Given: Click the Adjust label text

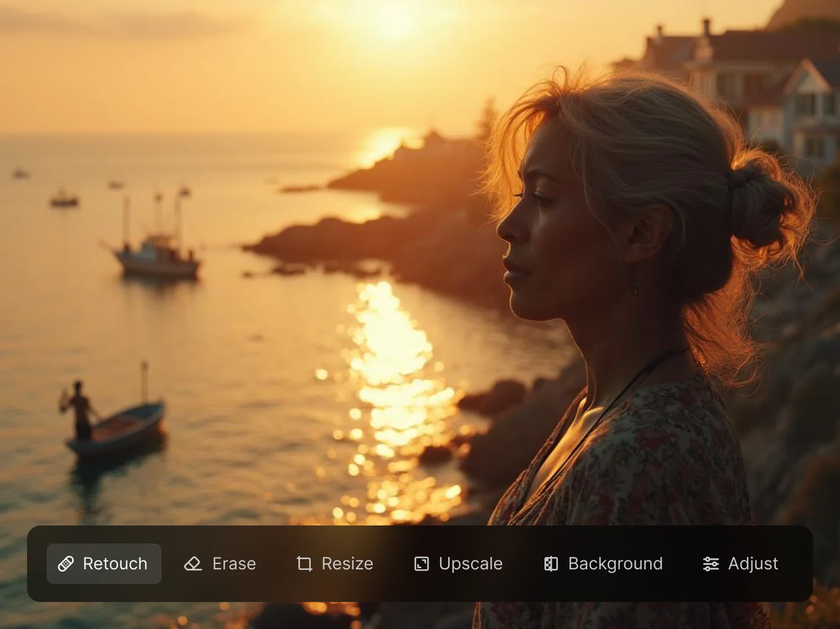Looking at the screenshot, I should coord(753,564).
